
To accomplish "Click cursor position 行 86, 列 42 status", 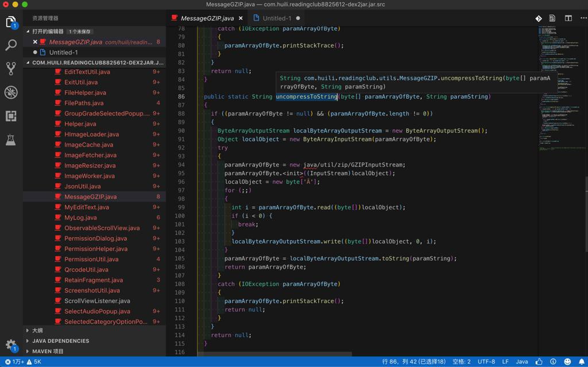I will point(413,362).
